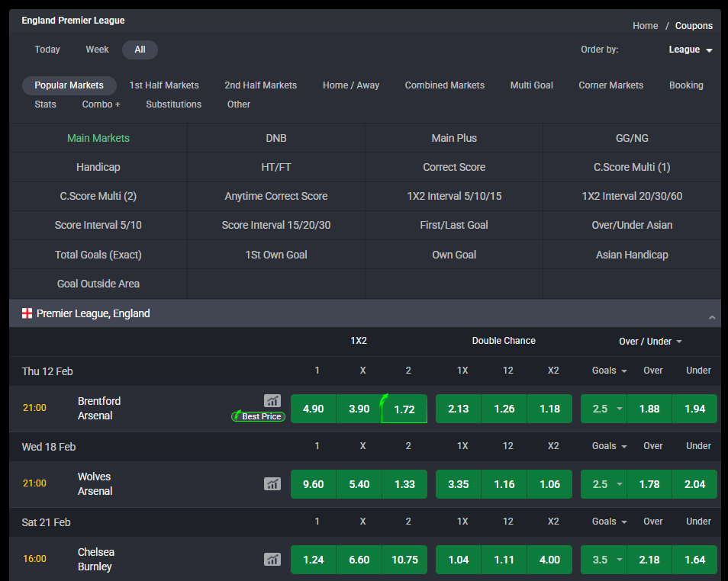This screenshot has height=581, width=728.
Task: Switch to the 1st Half Markets tab
Action: pyautogui.click(x=164, y=85)
